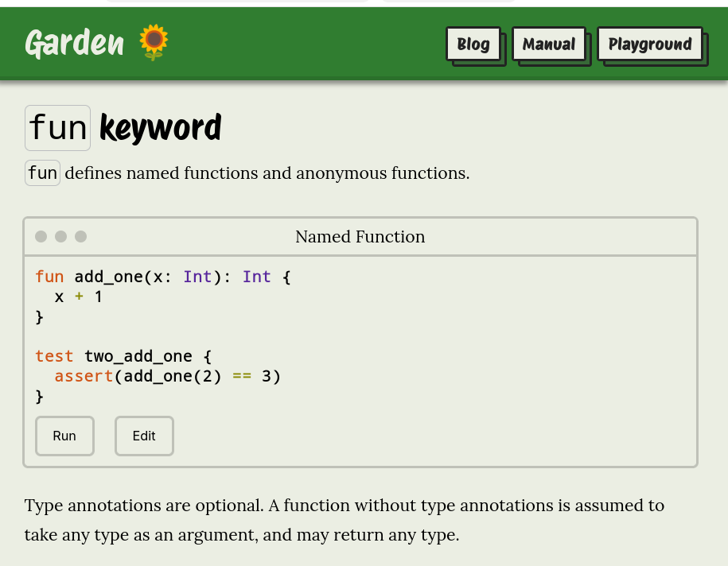
Task: Edit the Named Function code sample
Action: [144, 436]
